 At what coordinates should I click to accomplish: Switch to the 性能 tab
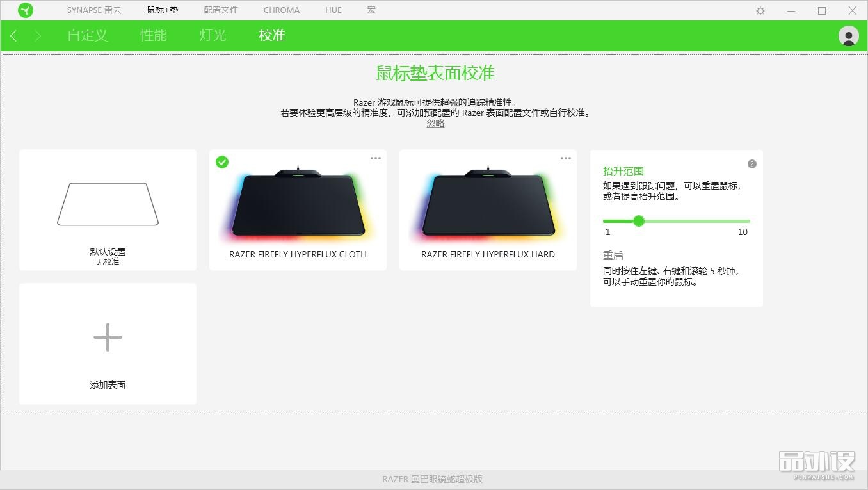[x=153, y=36]
